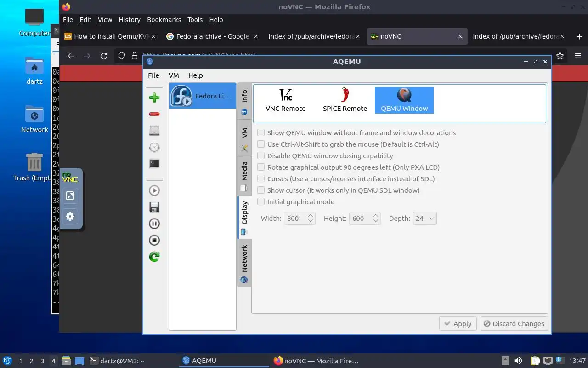Open AQEMU File menu

coord(153,75)
